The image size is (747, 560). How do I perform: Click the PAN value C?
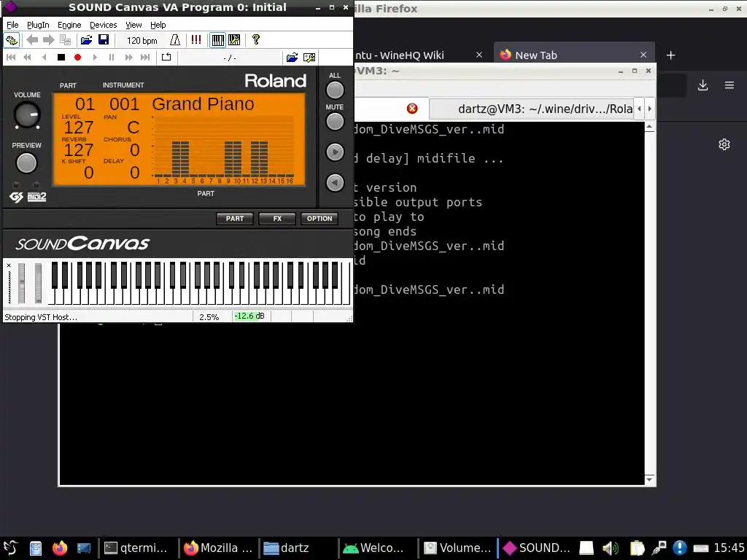coord(133,127)
